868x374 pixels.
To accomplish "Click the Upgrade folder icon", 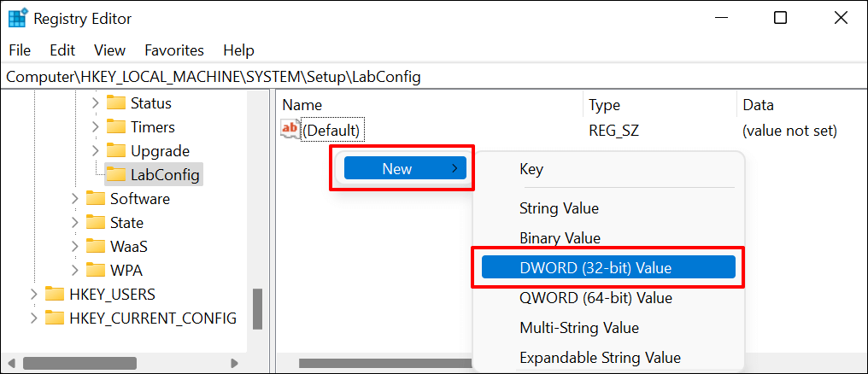I will 116,151.
